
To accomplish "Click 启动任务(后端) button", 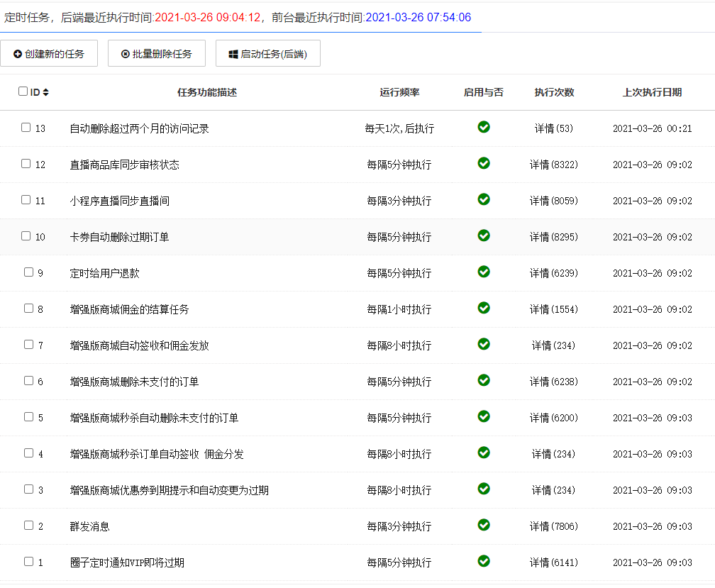I will 268,54.
